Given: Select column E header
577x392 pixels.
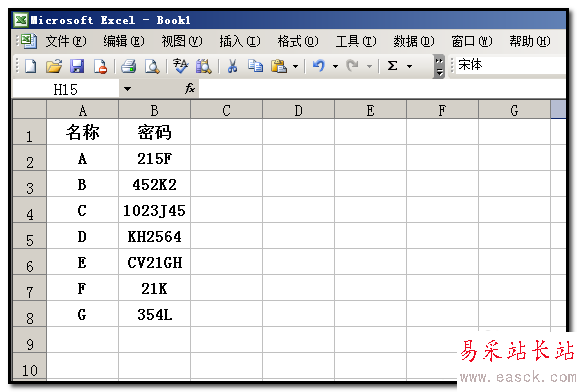Looking at the screenshot, I should coord(370,110).
